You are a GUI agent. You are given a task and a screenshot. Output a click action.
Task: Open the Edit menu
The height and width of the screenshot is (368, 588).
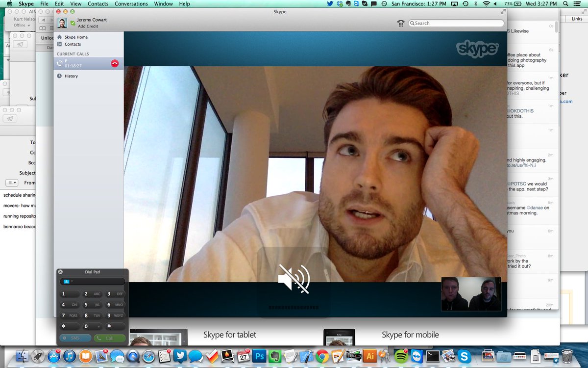pyautogui.click(x=59, y=4)
